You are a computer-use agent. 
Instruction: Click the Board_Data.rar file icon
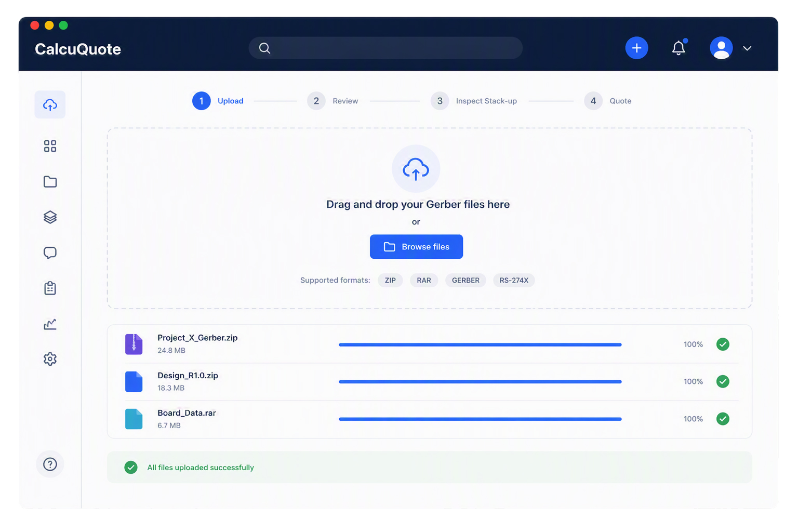coord(134,419)
